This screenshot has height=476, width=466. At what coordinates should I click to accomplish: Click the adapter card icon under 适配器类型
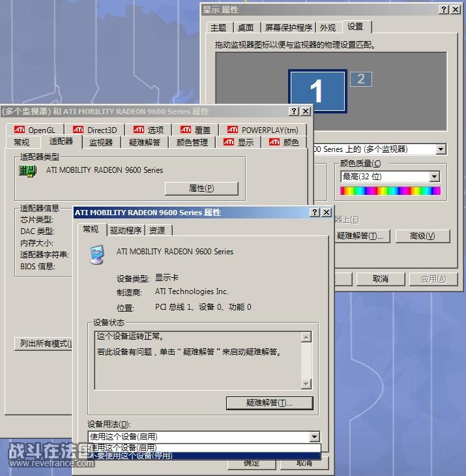27,171
